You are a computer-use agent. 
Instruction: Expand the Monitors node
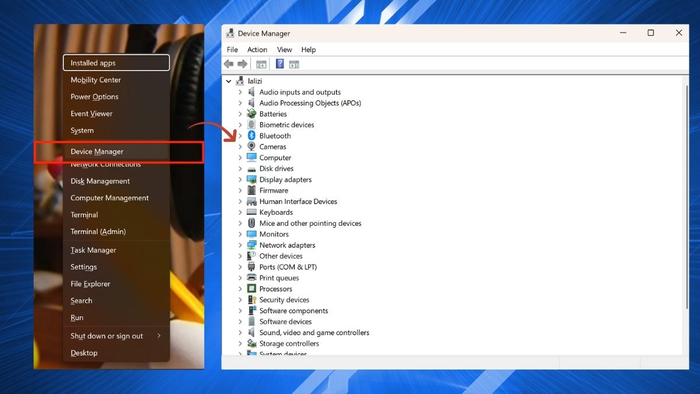(240, 234)
